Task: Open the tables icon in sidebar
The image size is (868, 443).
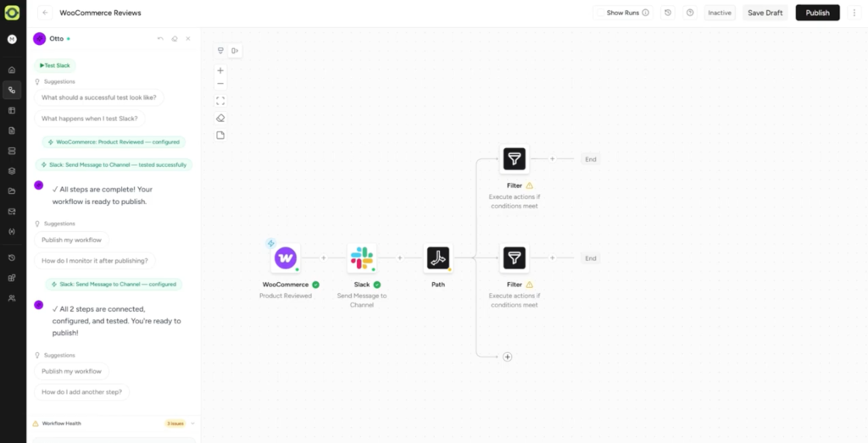Action: [12, 111]
